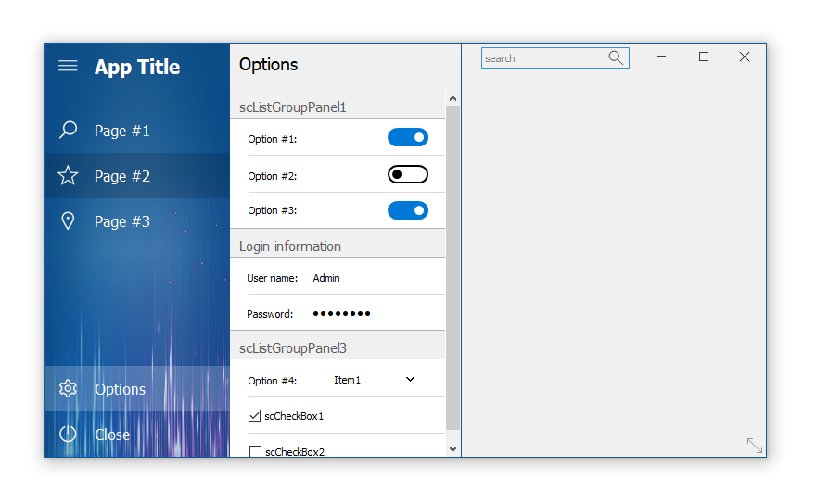Go to Page #1 in sidebar

coord(137,130)
